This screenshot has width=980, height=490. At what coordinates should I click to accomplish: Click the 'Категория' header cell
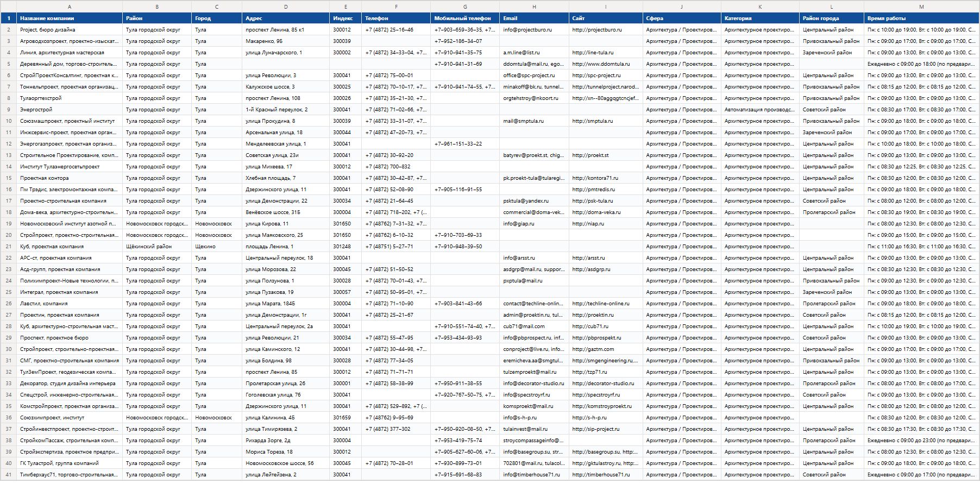760,18
